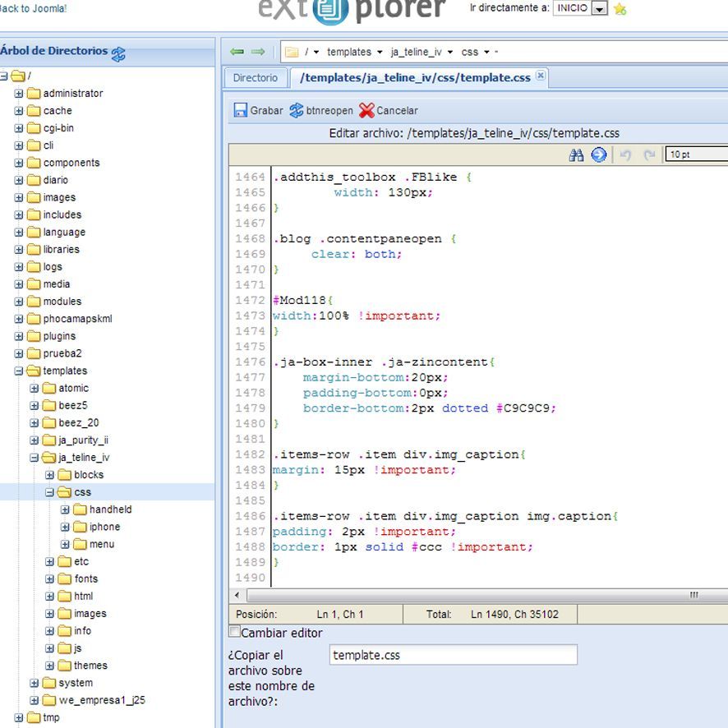Screen dimensions: 728x728
Task: Click the undo icon in editor toolbar
Action: click(x=625, y=154)
